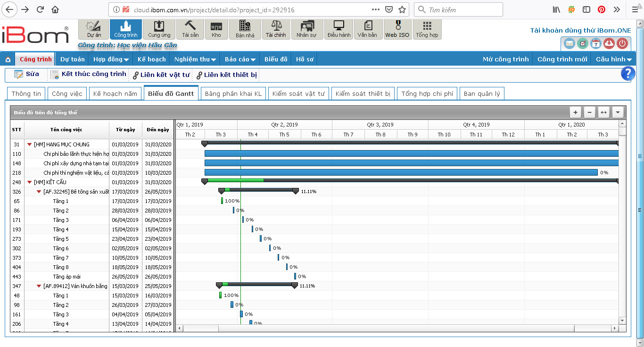Collapse the HẠNG MỤC CHUNG group
644x347 pixels.
(x=30, y=144)
